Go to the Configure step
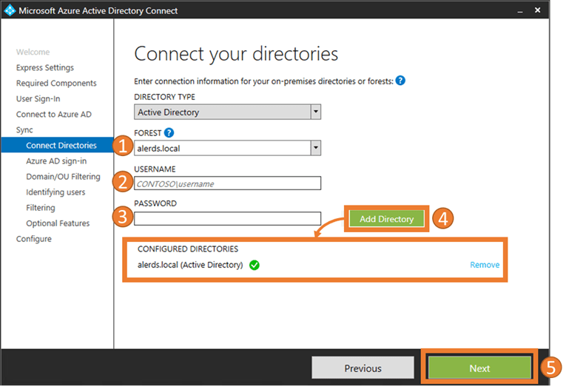This screenshot has width=569, height=392. click(34, 239)
